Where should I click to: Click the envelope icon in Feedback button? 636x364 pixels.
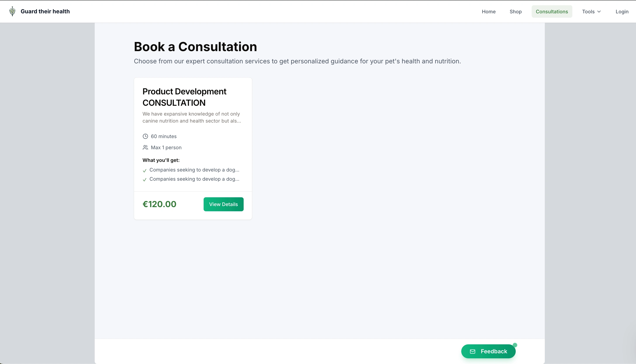[472, 352]
